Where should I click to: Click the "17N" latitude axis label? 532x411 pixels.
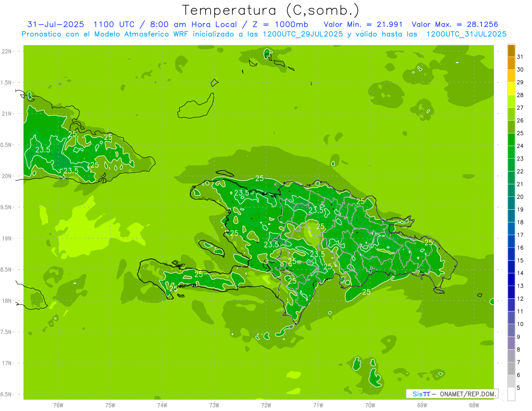click(7, 363)
